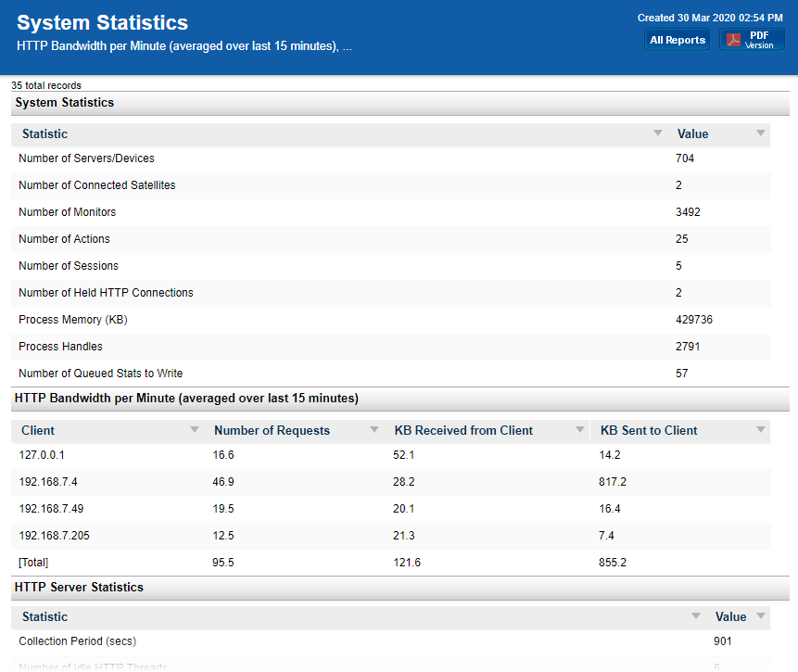Click the 16.4 KB sent link for 192.168.7.49
Image resolution: width=798 pixels, height=672 pixels.
click(x=610, y=509)
